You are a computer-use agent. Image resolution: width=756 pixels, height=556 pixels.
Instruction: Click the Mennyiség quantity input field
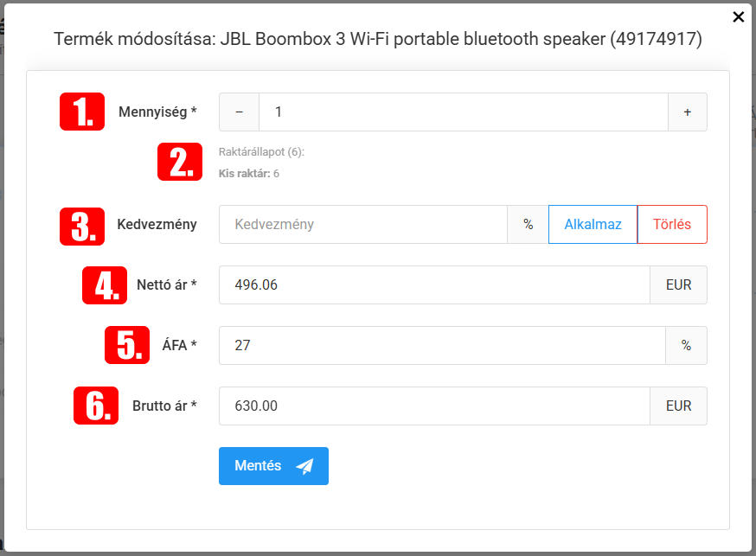click(x=464, y=112)
